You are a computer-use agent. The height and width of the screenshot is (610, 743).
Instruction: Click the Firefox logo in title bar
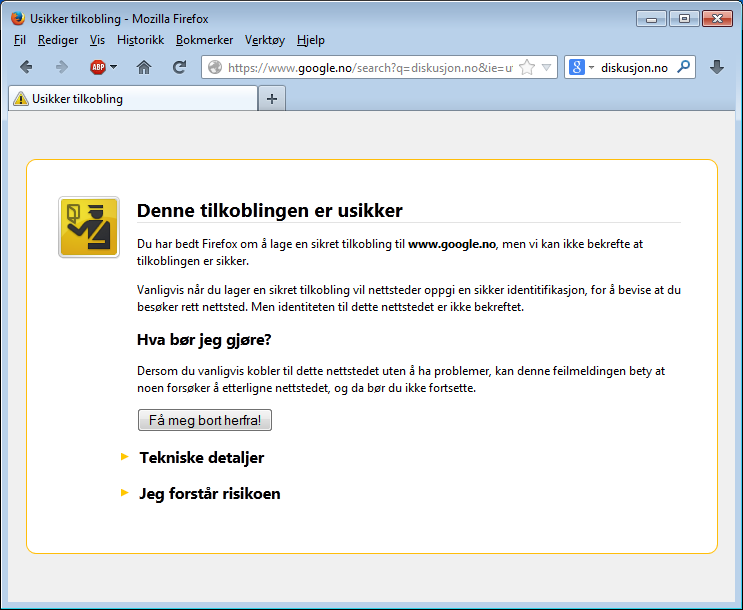18,18
